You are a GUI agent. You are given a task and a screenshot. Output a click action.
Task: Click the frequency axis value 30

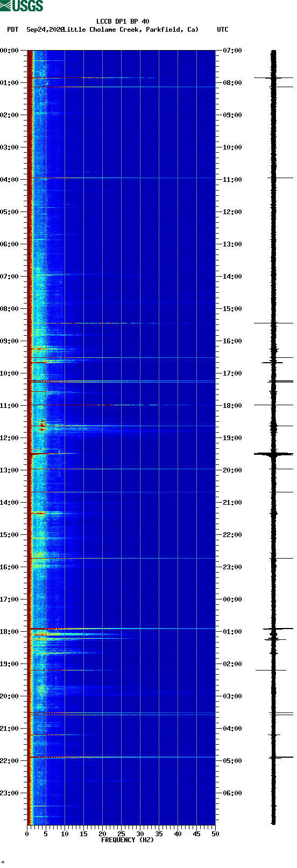pyautogui.click(x=140, y=834)
